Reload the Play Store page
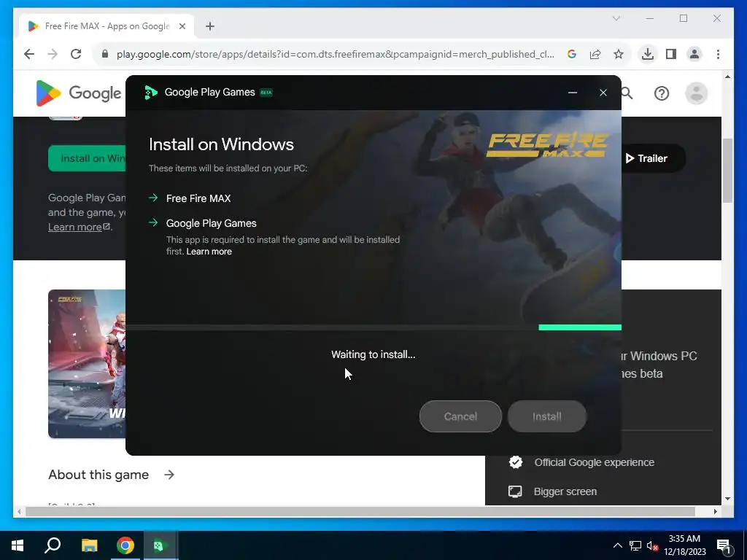 (x=76, y=54)
